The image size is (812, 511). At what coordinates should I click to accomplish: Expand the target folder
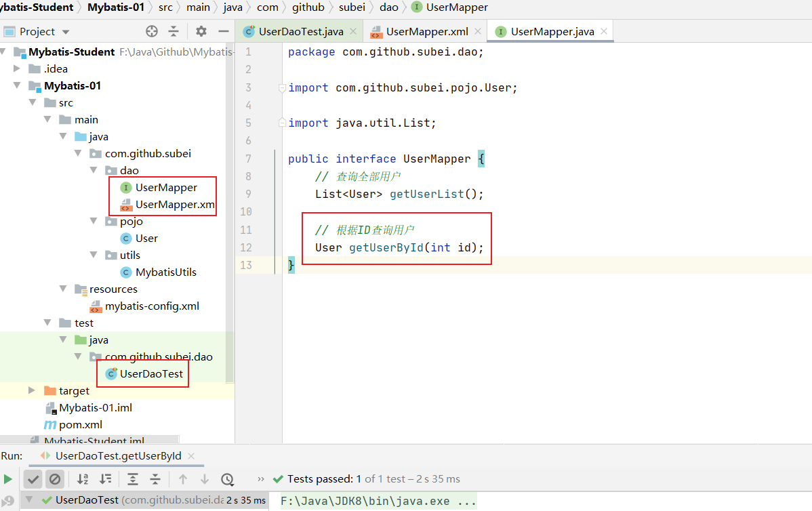pyautogui.click(x=32, y=390)
